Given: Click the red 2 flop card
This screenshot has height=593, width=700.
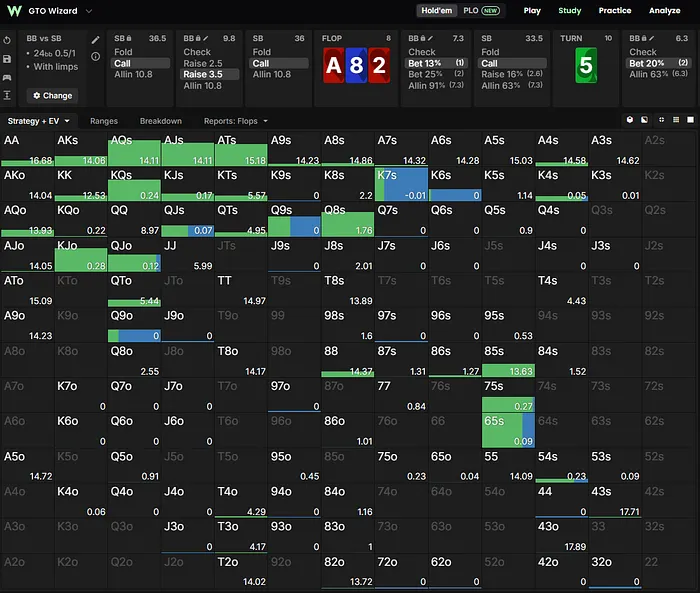Looking at the screenshot, I should 379,66.
